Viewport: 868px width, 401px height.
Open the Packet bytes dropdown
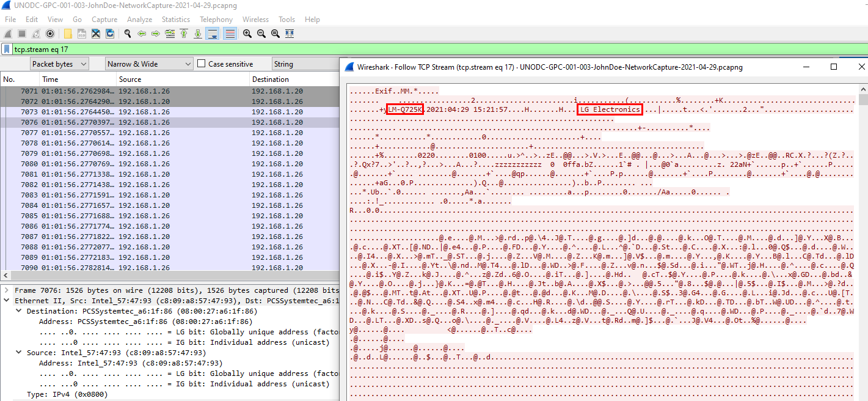pyautogui.click(x=59, y=64)
